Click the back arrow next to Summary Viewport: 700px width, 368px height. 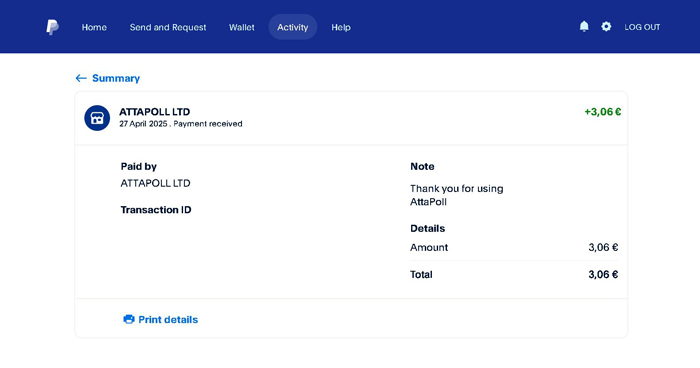(x=81, y=78)
